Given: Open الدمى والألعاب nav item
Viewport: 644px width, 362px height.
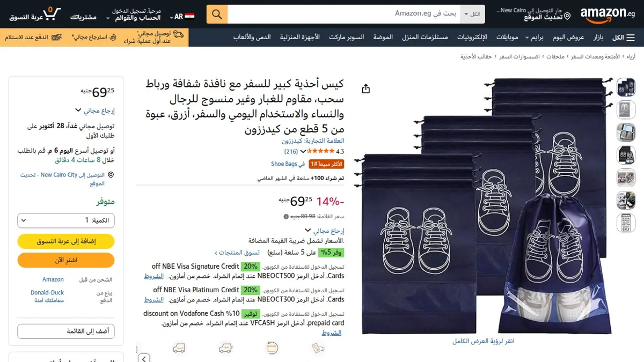Looking at the screenshot, I should coord(252,38).
